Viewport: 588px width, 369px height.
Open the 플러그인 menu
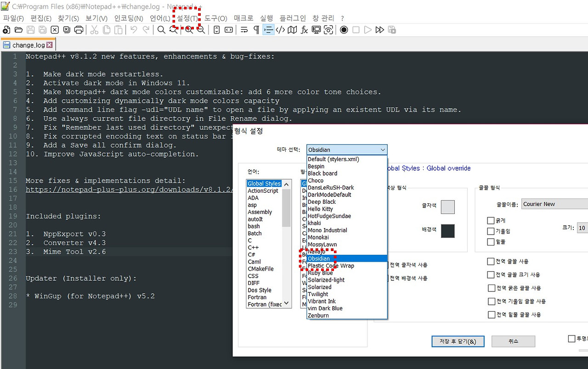pos(293,18)
